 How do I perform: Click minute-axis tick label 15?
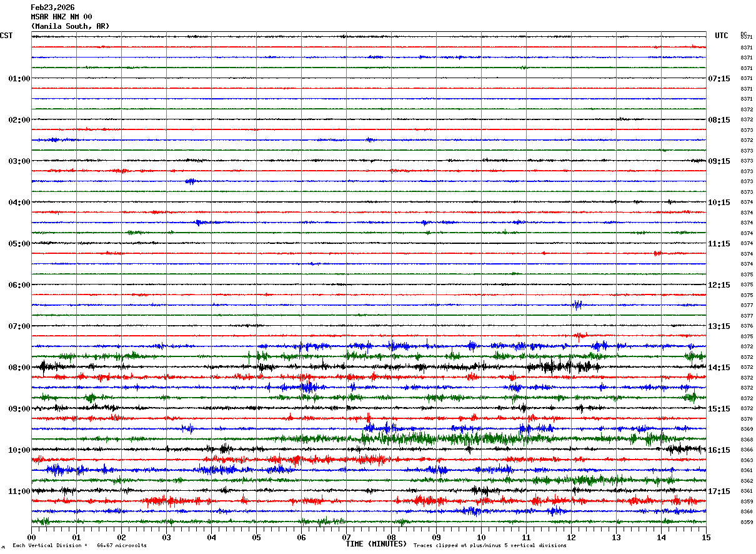pyautogui.click(x=706, y=537)
